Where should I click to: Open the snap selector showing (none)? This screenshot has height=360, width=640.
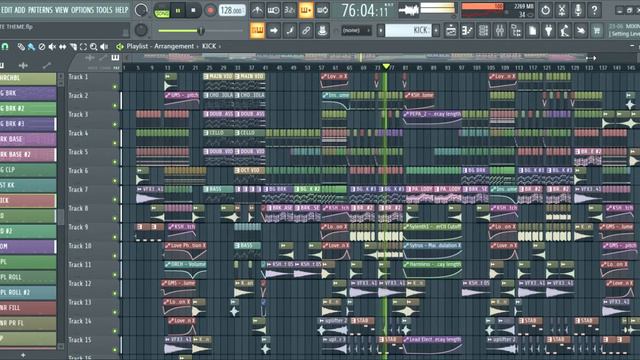point(356,30)
